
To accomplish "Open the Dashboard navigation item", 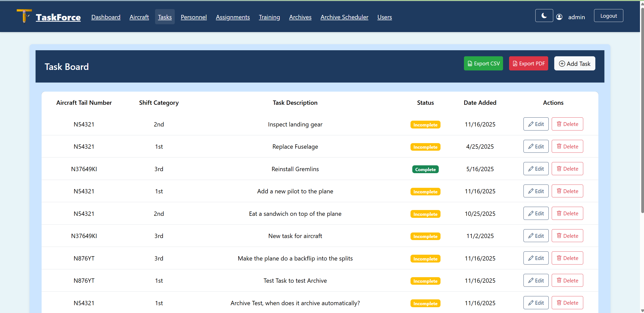I will click(106, 17).
